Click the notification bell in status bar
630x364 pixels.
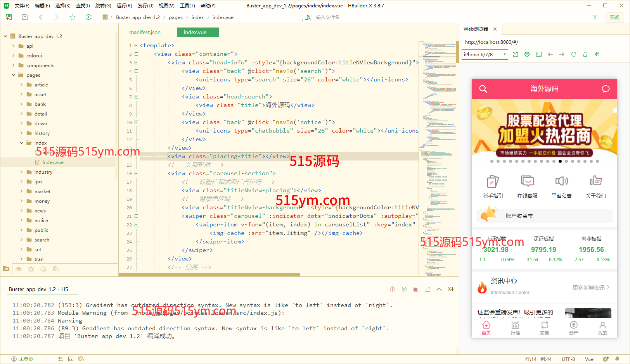coord(617,359)
